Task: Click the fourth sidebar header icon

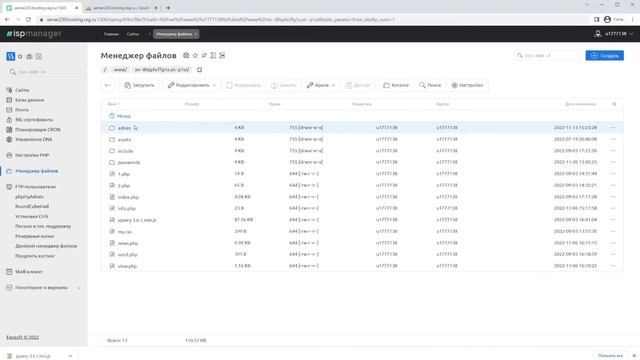Action: pos(39,56)
